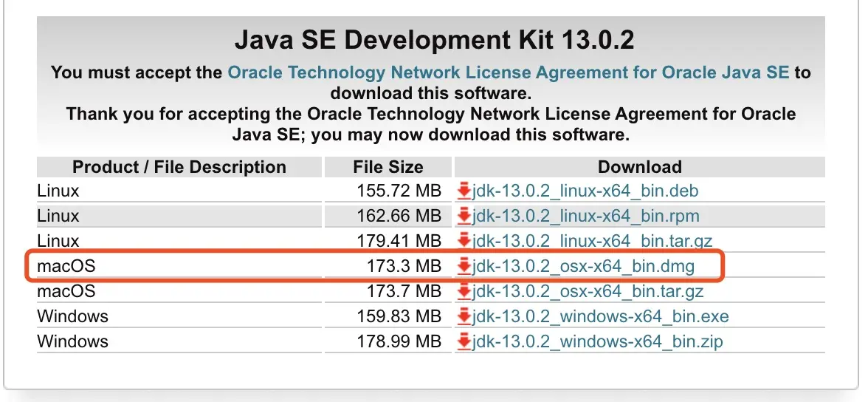
Task: Click the "Java SE Development Kit 13.0.2" heading
Action: point(434,39)
